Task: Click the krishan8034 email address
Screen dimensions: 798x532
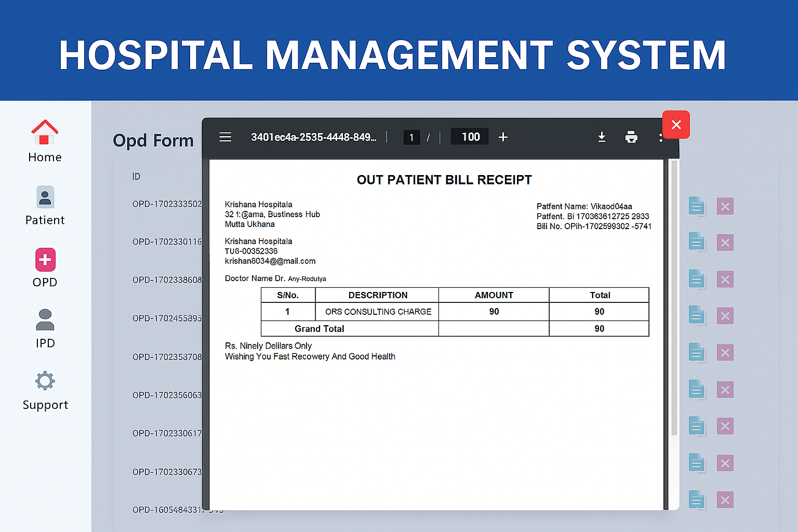Action: coord(270,261)
